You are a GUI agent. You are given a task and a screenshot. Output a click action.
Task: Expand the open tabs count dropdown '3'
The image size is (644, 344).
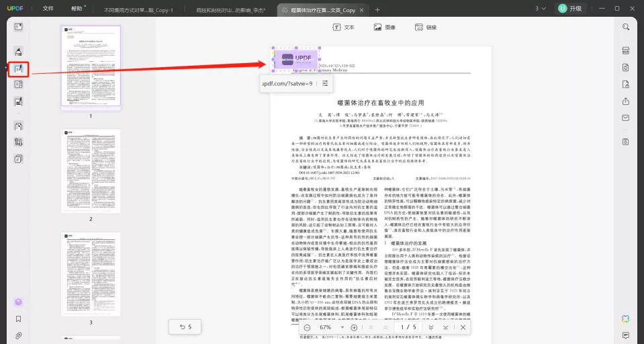tap(541, 9)
